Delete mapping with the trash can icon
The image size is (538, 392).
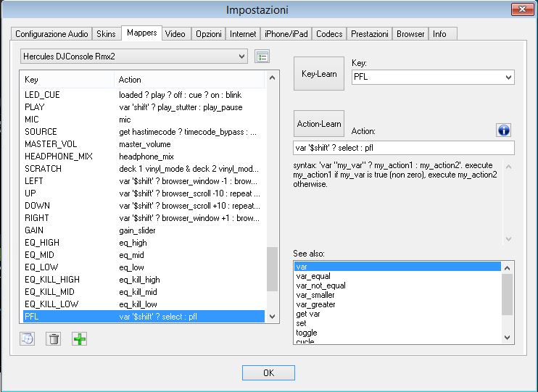(53, 338)
